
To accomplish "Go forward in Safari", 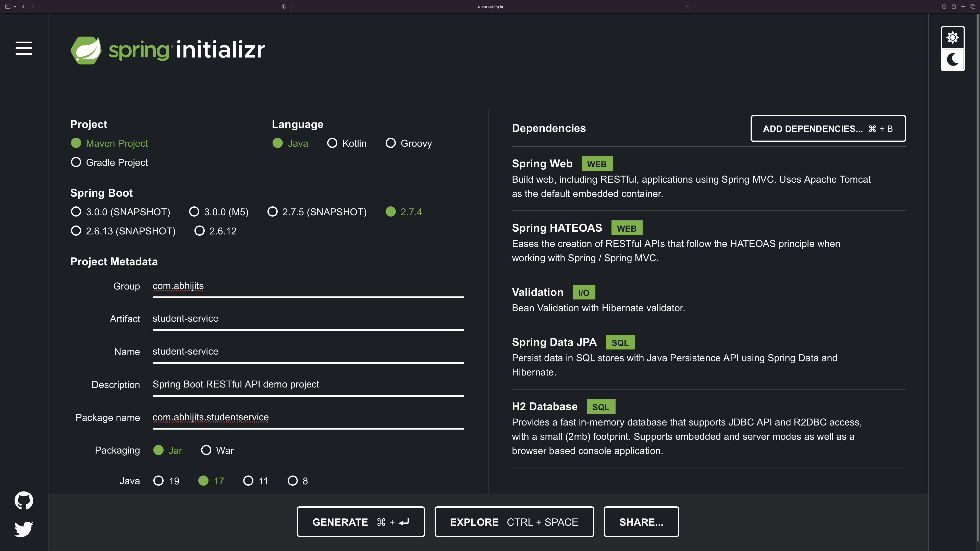I will 32,6.
